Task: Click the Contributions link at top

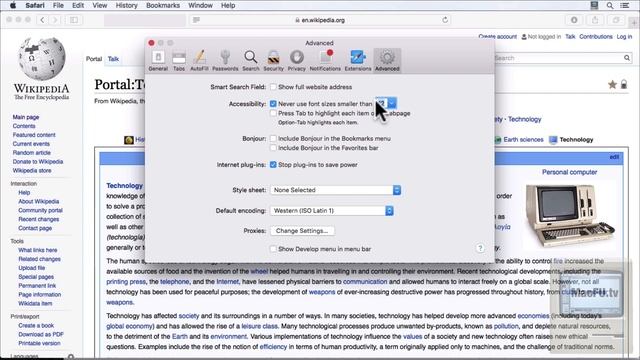Action: (596, 37)
